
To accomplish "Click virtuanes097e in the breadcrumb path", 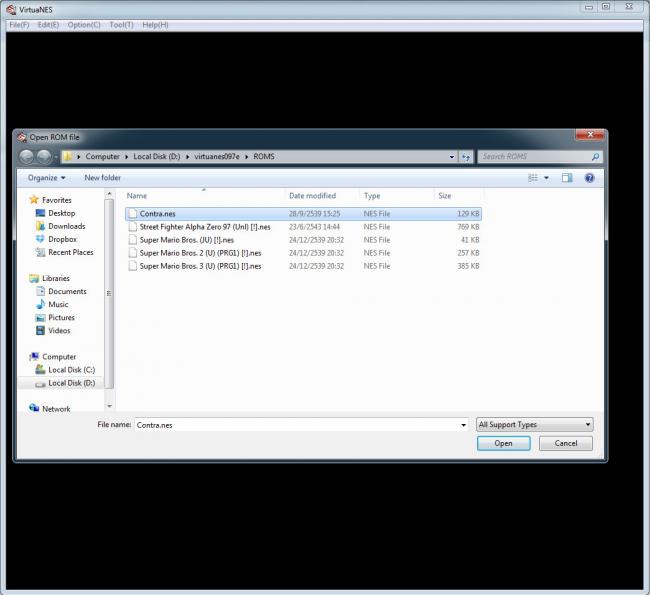I will [x=217, y=157].
